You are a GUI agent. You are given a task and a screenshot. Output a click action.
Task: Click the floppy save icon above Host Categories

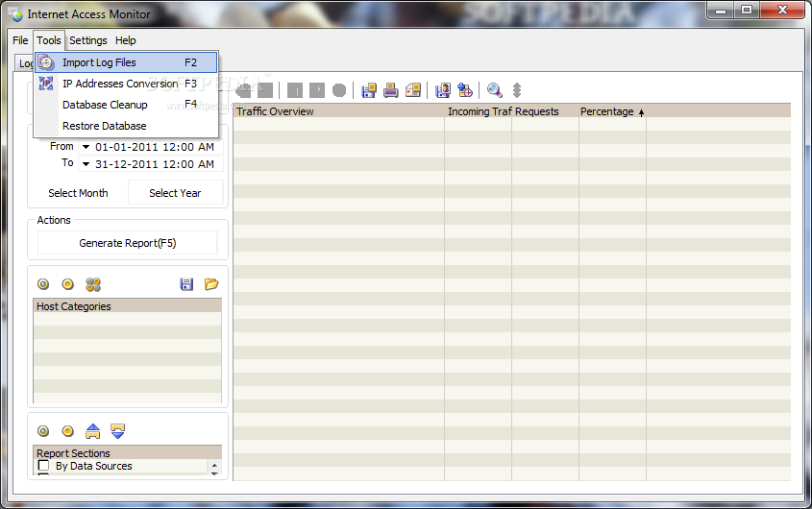[x=186, y=284]
